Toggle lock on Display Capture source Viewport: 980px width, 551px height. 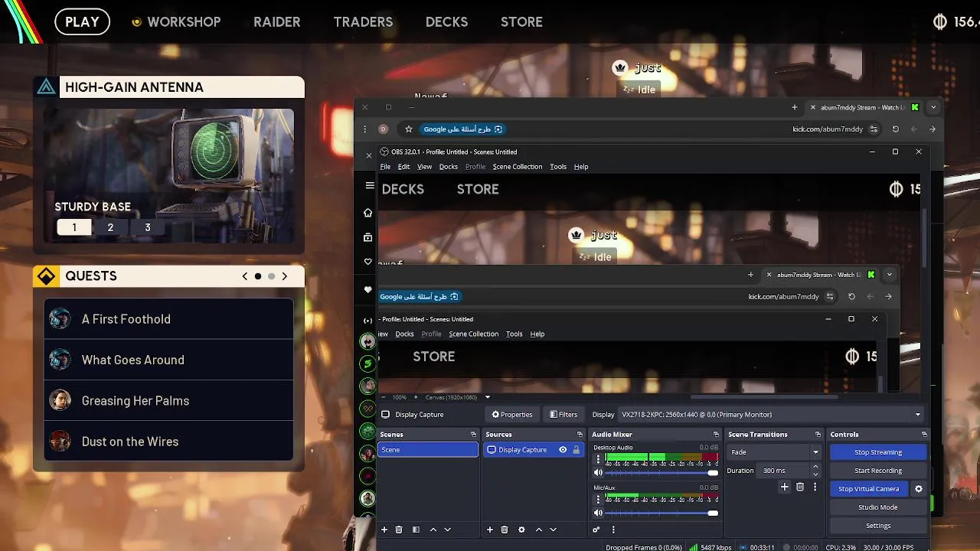click(x=577, y=450)
